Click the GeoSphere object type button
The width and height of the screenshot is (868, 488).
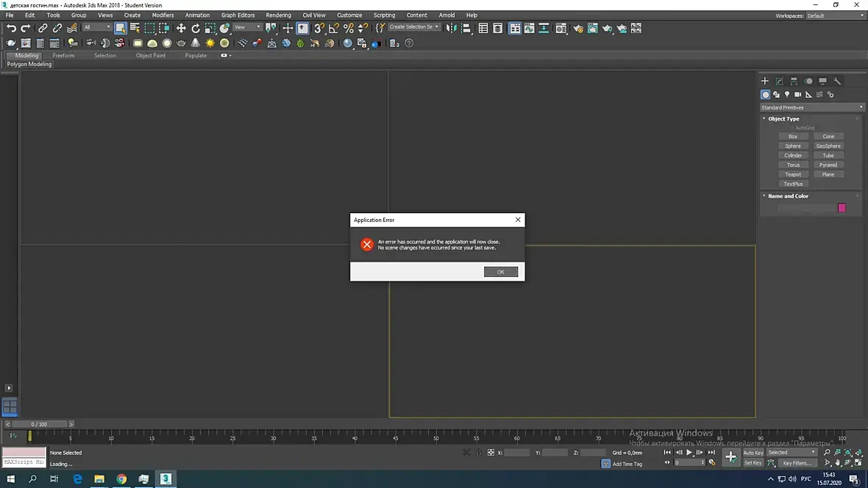pyautogui.click(x=828, y=146)
